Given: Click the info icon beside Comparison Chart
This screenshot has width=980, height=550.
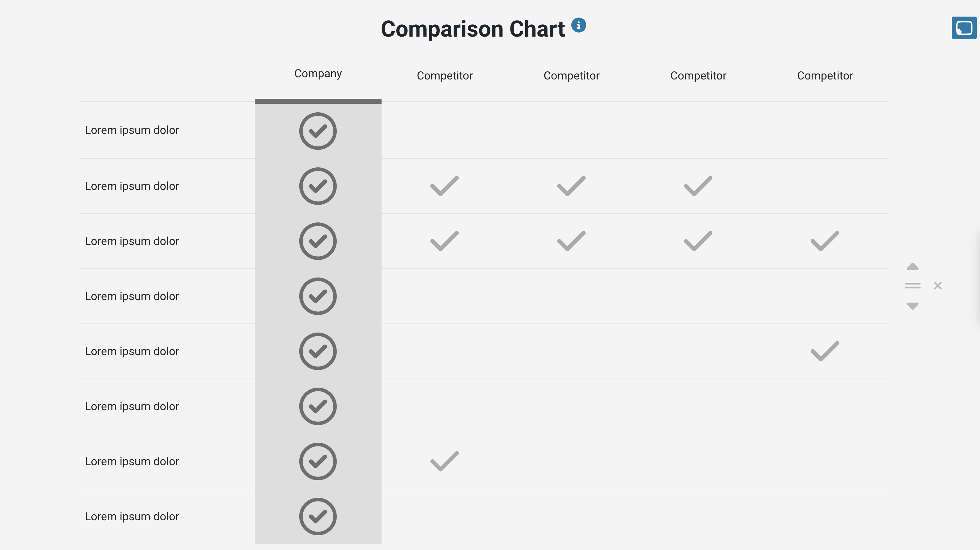Looking at the screenshot, I should (x=578, y=25).
